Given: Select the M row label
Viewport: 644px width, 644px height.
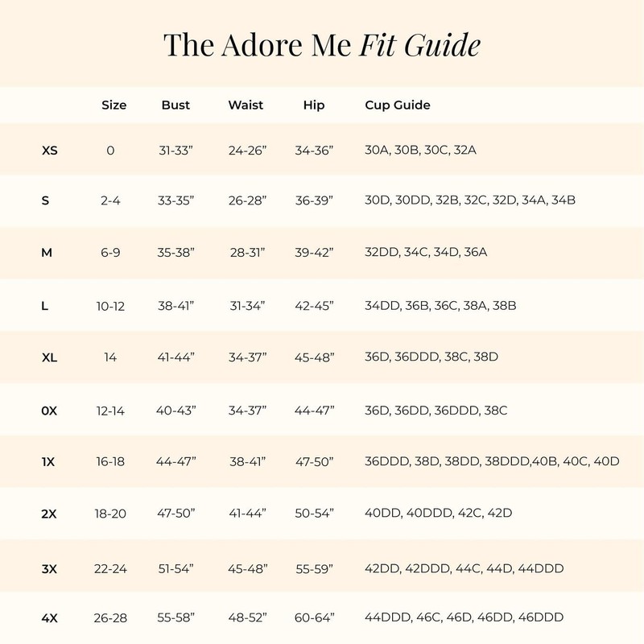Looking at the screenshot, I should click(x=47, y=253).
